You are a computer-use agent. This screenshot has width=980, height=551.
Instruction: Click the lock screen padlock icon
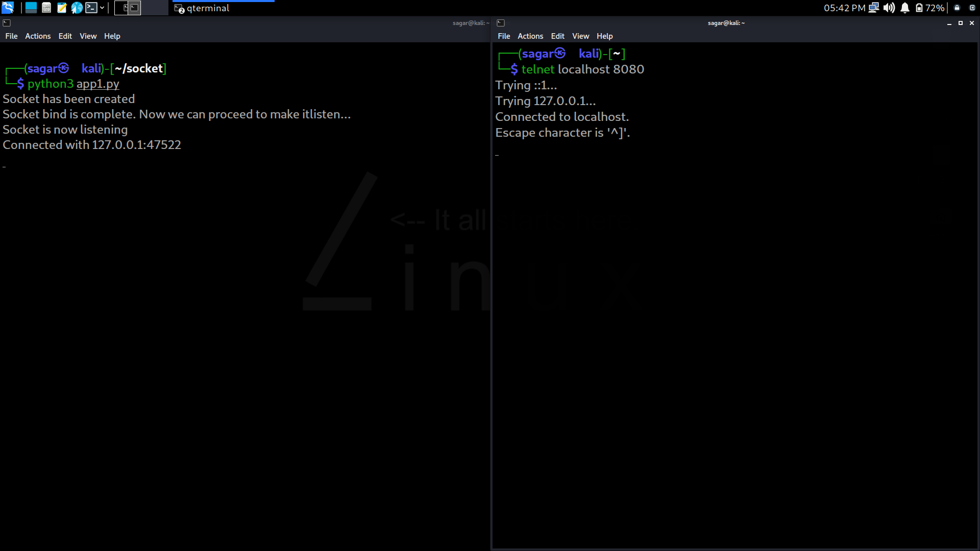(957, 8)
